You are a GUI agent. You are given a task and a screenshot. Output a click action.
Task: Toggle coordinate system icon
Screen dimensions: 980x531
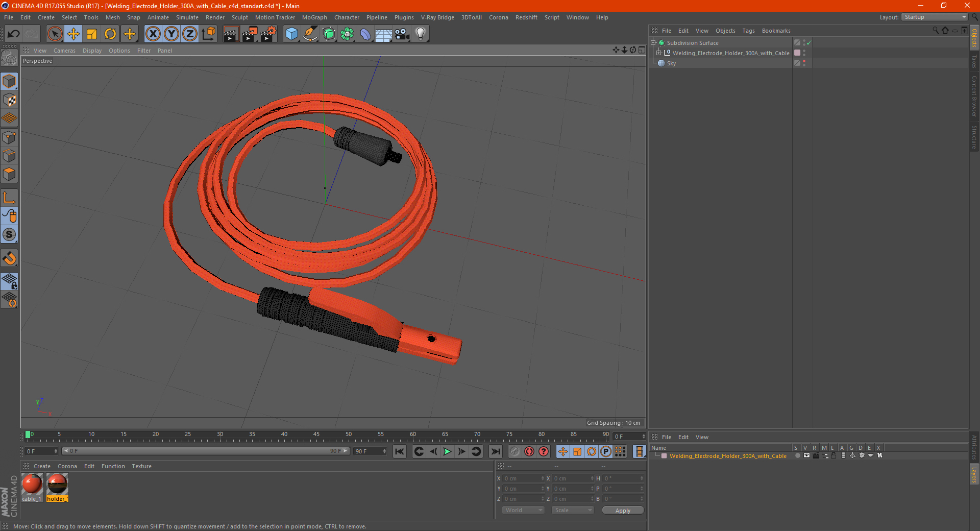point(208,34)
